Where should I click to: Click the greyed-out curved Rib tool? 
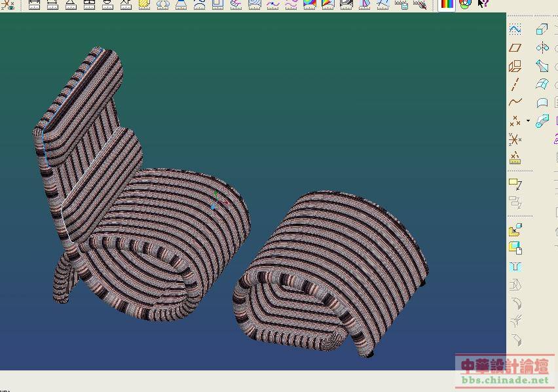(516, 304)
